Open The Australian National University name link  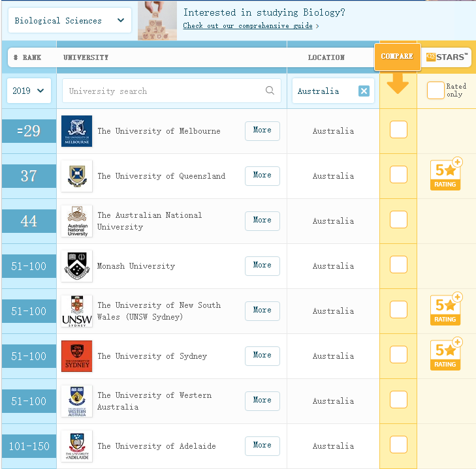click(x=150, y=221)
